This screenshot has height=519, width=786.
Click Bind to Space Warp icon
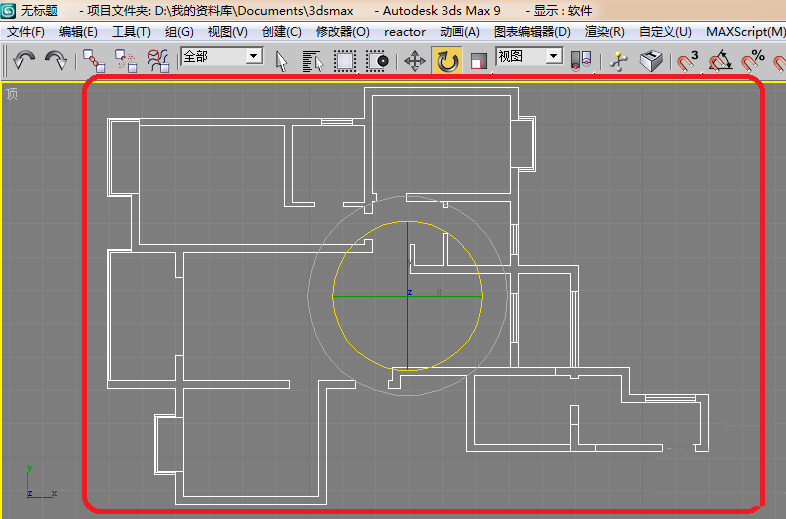tap(158, 60)
